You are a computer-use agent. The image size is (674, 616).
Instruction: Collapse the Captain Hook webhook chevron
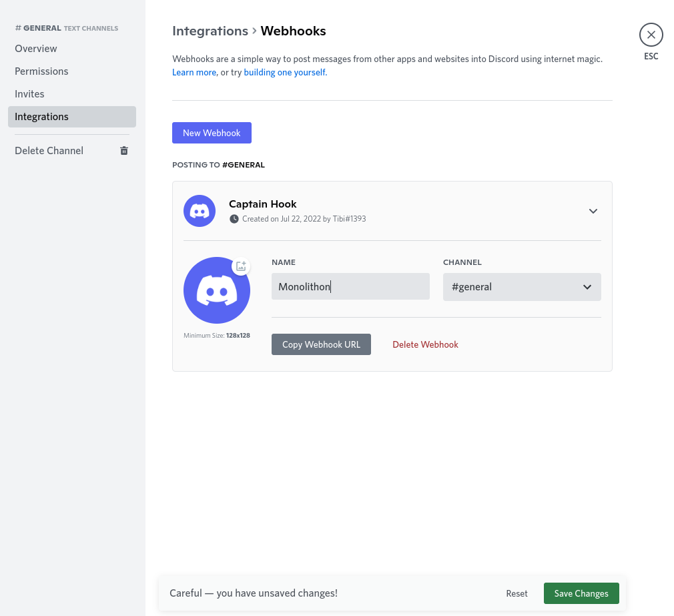point(593,211)
